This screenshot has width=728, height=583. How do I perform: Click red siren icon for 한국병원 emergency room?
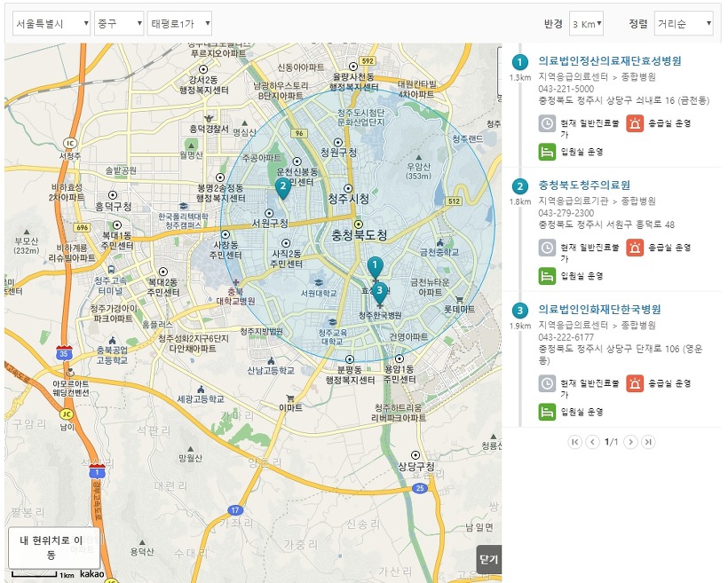click(635, 383)
